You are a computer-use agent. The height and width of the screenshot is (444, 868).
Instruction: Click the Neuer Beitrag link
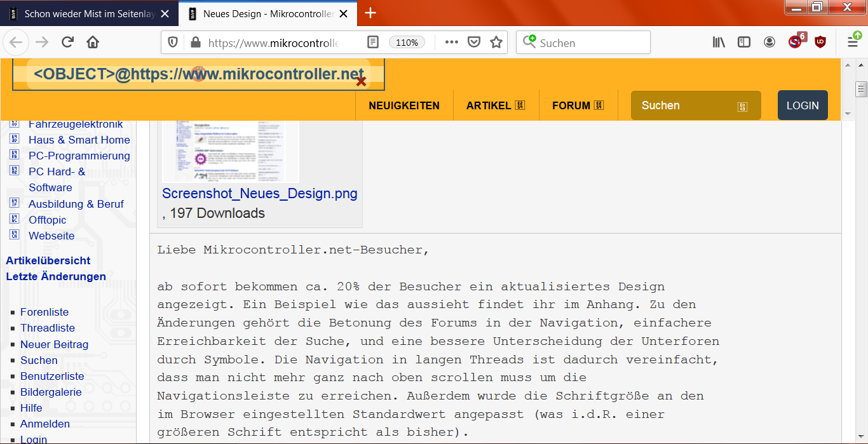(x=55, y=344)
